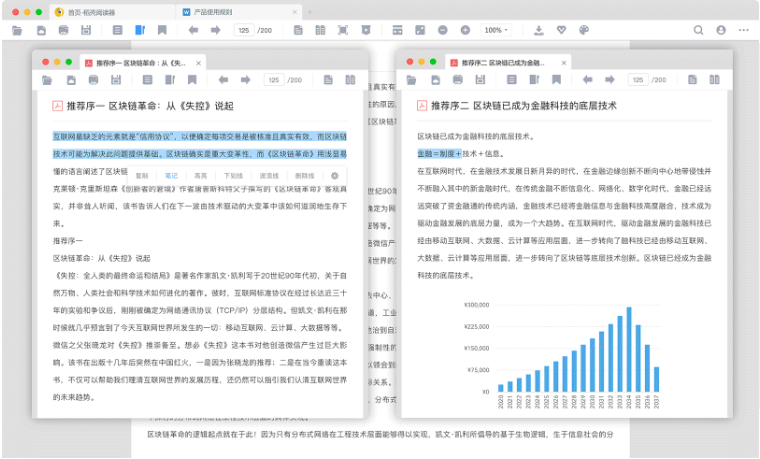Image resolution: width=760 pixels, height=459 pixels.
Task: Click page number field in main toolbar
Action: [244, 30]
